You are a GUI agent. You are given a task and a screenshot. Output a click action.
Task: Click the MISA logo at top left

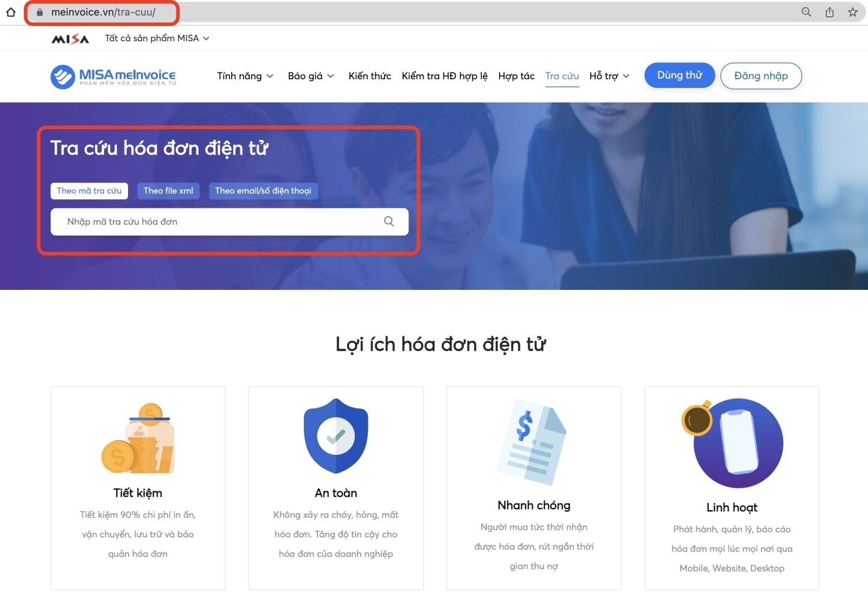(71, 38)
